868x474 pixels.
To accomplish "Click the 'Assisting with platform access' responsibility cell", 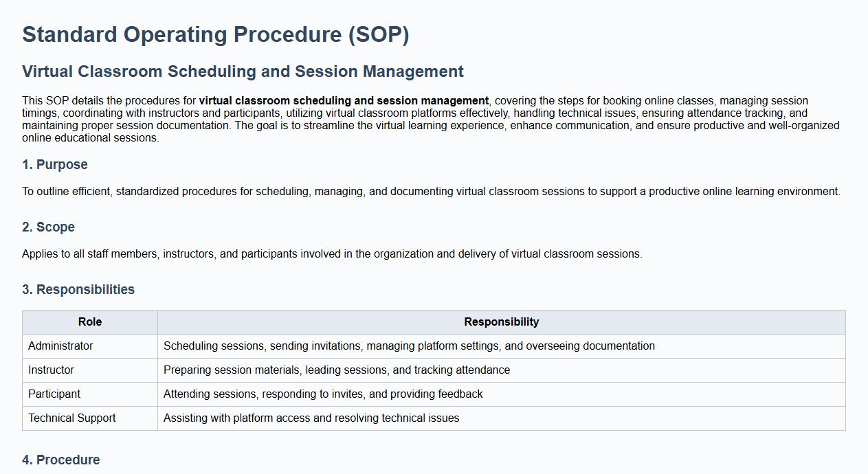I will [x=311, y=418].
